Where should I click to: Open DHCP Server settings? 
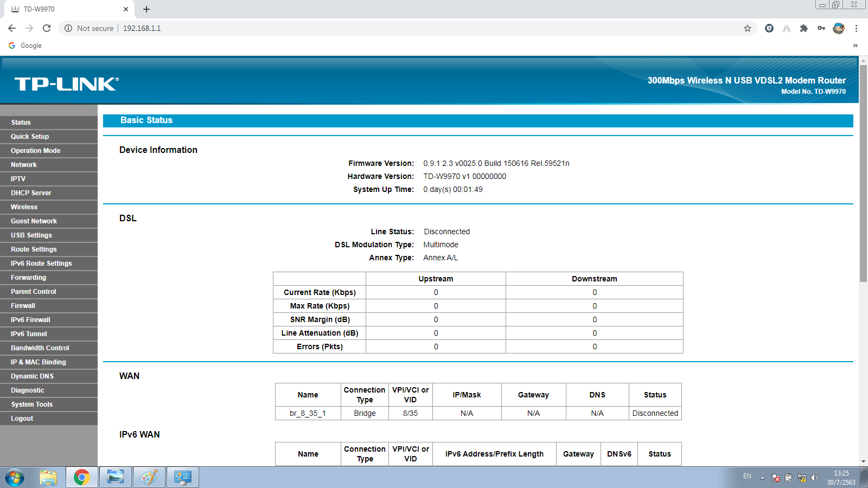point(49,193)
